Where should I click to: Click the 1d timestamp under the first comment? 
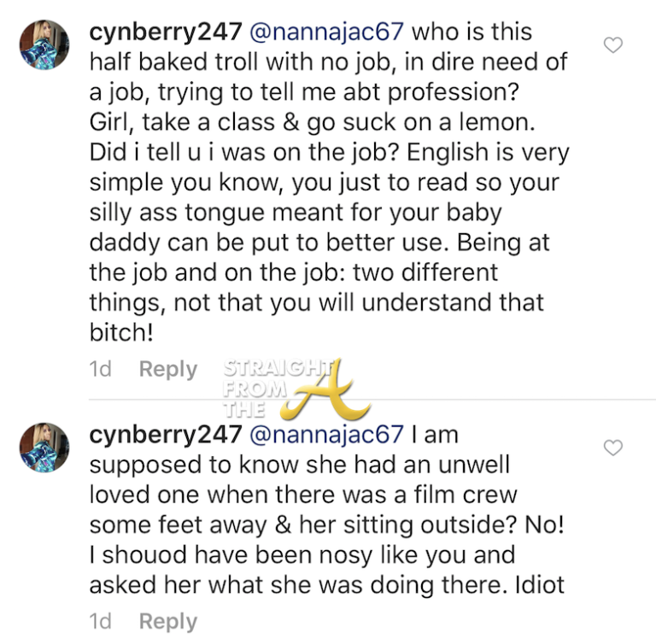pos(101,370)
